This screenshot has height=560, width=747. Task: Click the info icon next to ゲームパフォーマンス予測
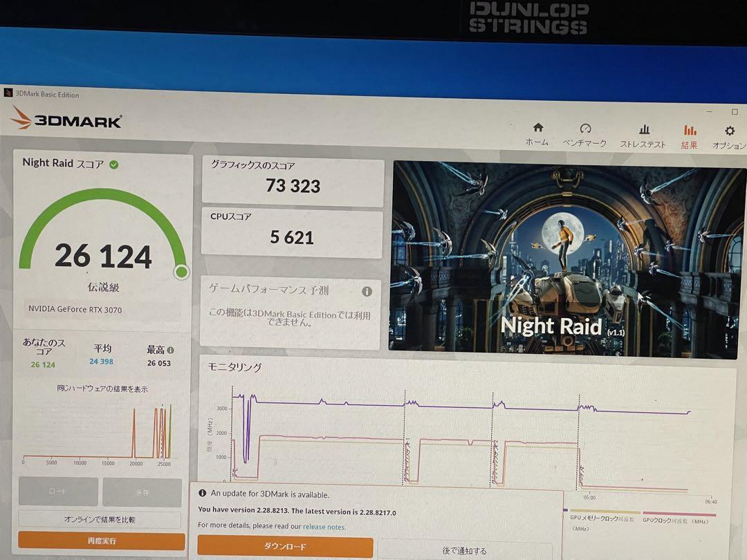[367, 292]
